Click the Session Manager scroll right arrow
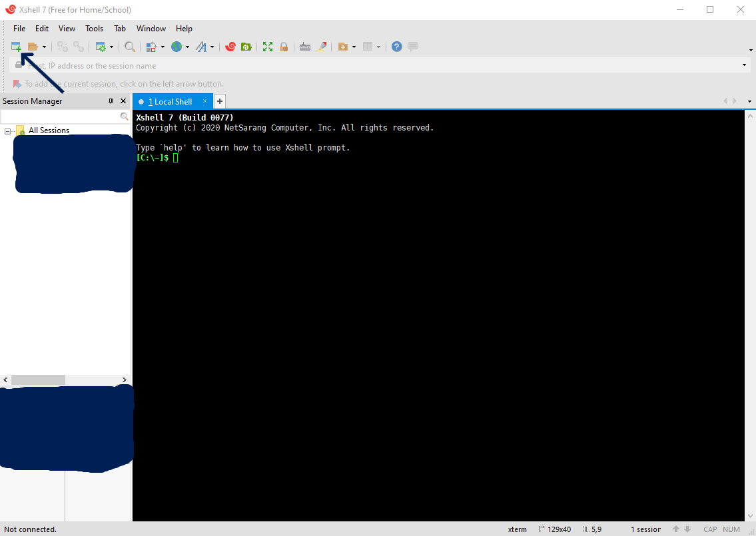This screenshot has height=536, width=756. [x=125, y=380]
